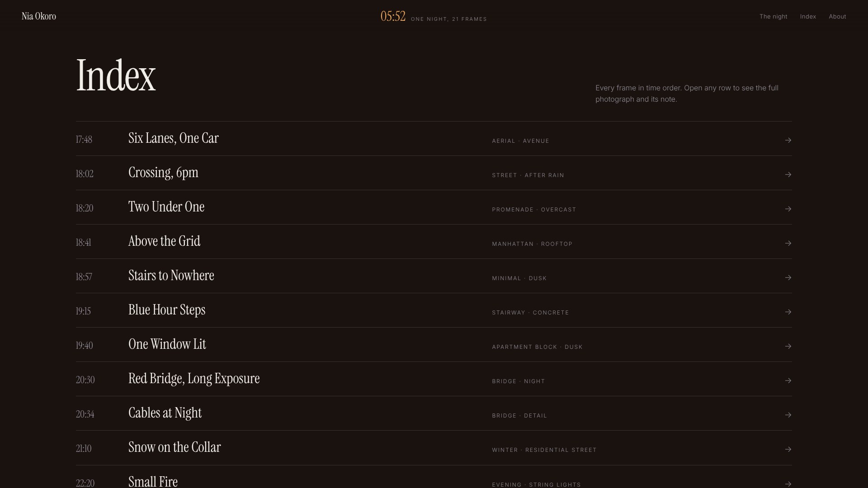Go to The night page
The width and height of the screenshot is (868, 488).
[773, 16]
